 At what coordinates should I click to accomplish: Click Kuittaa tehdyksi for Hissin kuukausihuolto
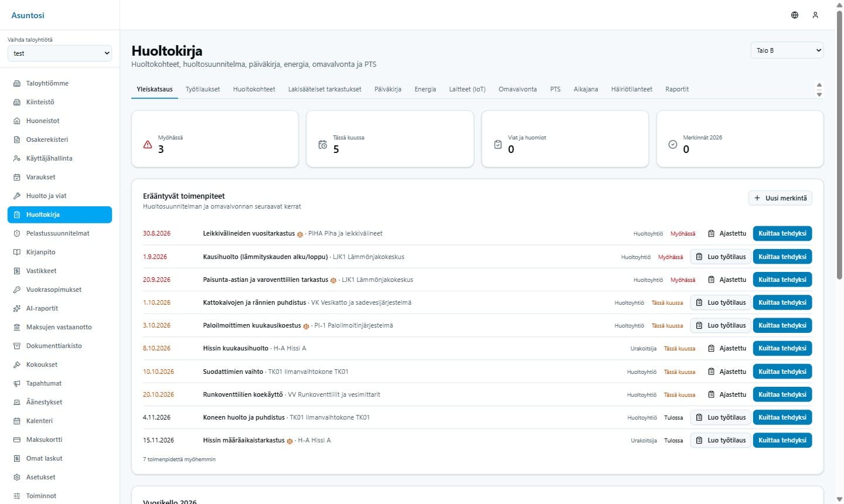[x=782, y=348]
